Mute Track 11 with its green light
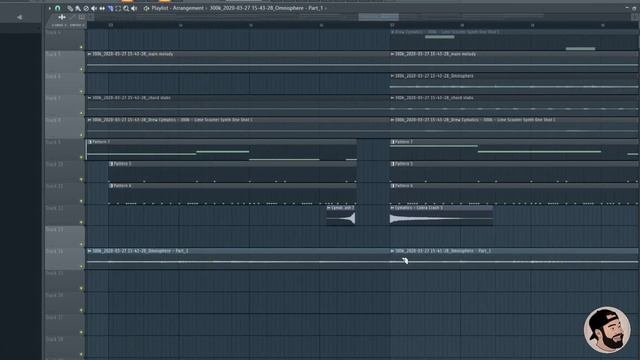The width and height of the screenshot is (640, 360). click(x=81, y=201)
